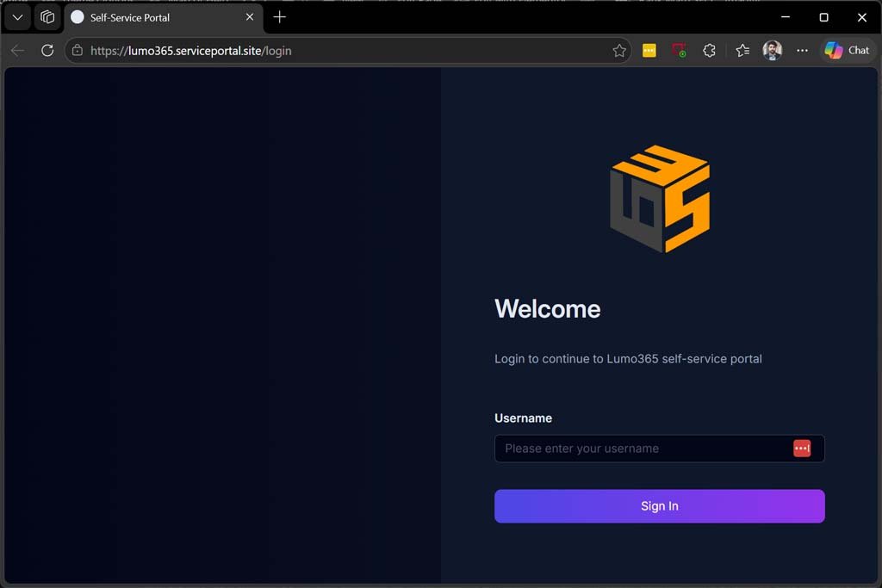Click the Sign In button
This screenshot has height=588, width=882.
pos(659,506)
